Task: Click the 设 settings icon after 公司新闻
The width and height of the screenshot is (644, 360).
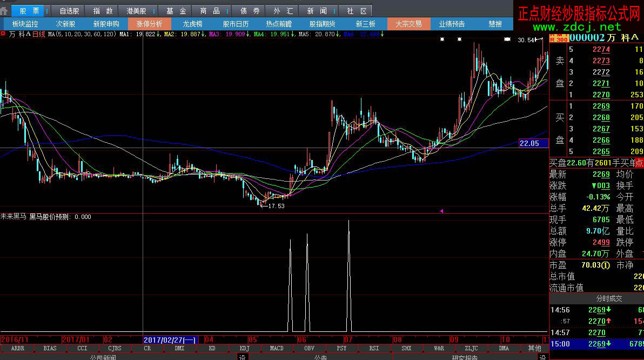Action: click(x=243, y=357)
